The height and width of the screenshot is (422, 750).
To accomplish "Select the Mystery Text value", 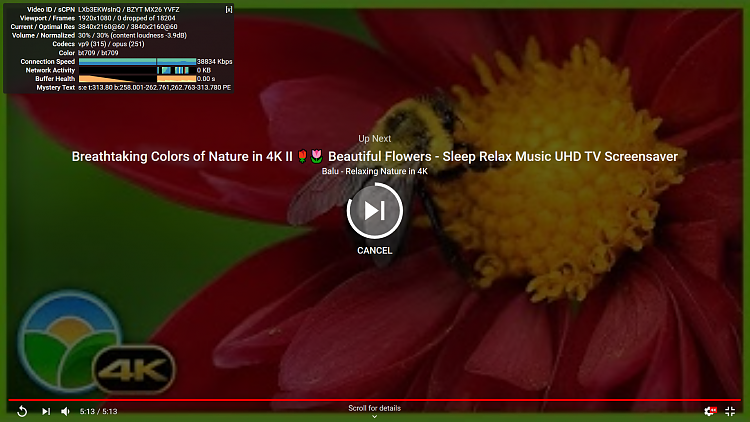I will pyautogui.click(x=154, y=88).
